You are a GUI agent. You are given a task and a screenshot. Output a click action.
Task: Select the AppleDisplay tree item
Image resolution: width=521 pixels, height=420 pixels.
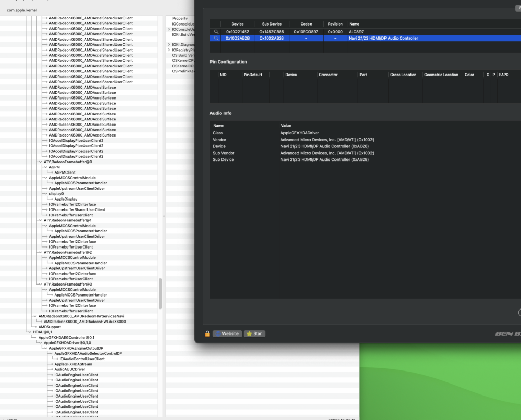(x=66, y=199)
